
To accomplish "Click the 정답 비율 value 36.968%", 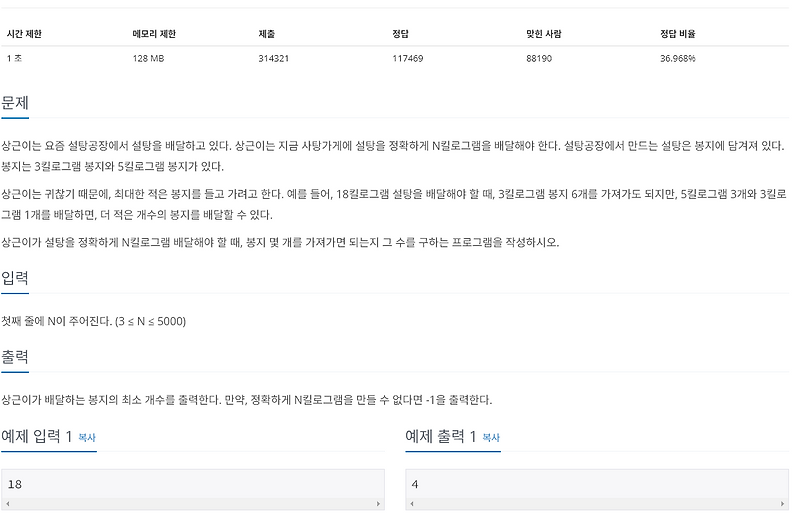I will (x=678, y=58).
